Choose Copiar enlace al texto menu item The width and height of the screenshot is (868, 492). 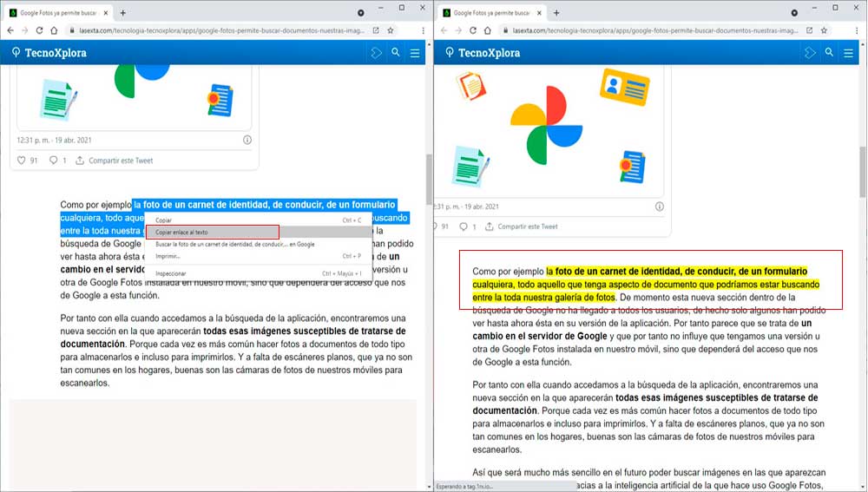pos(259,233)
